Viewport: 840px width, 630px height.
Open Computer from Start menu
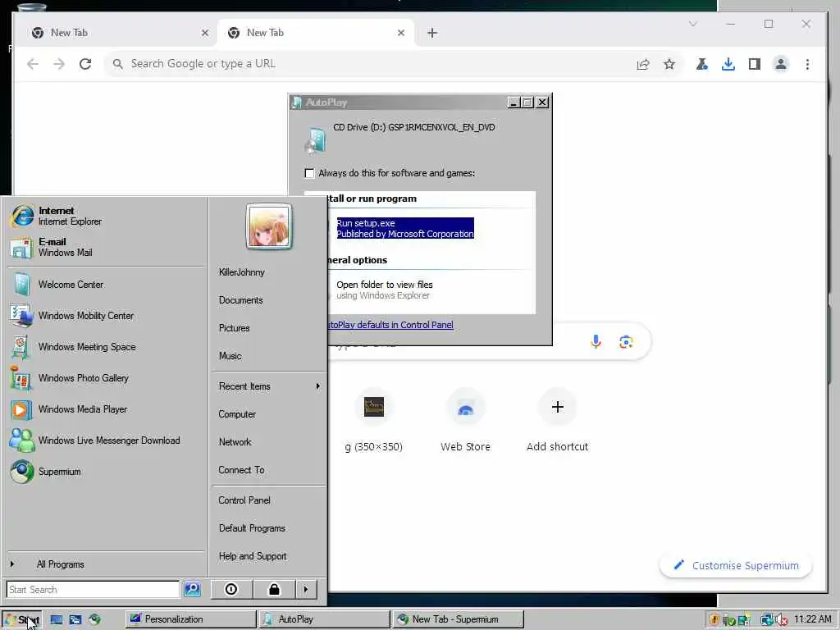pos(269,414)
